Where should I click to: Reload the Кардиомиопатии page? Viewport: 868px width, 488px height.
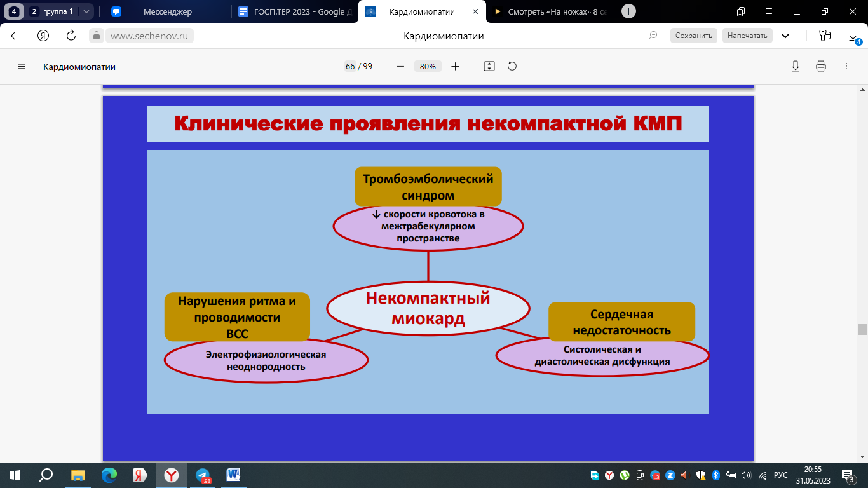(71, 36)
